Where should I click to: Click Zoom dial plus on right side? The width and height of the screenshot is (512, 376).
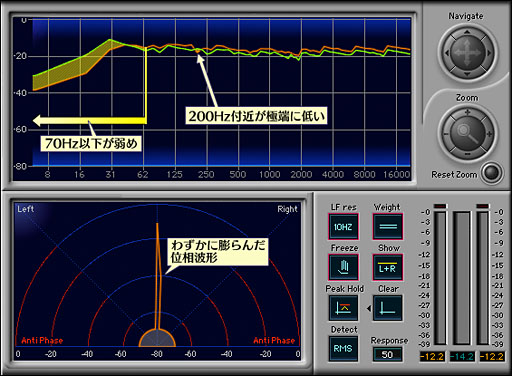coord(489,134)
